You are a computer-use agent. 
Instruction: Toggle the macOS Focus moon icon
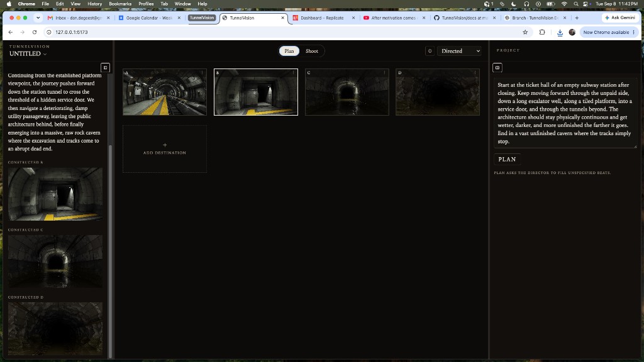tap(514, 4)
